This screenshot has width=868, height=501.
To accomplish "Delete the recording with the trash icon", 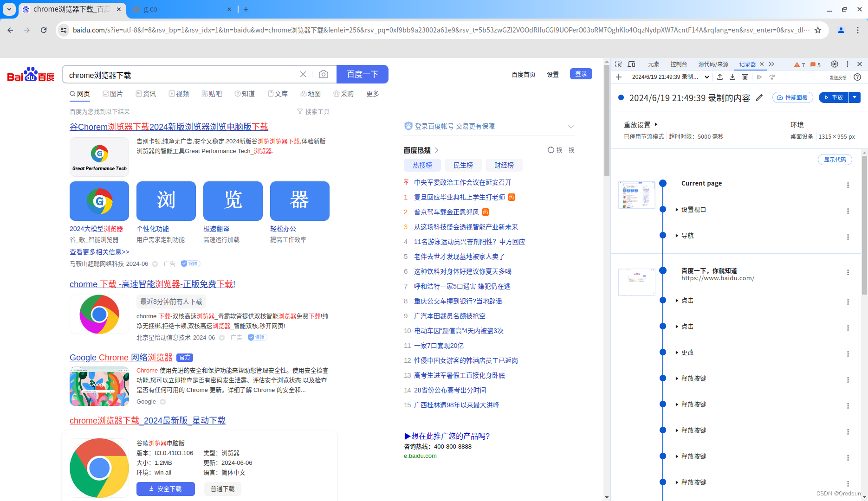I will pyautogui.click(x=745, y=77).
